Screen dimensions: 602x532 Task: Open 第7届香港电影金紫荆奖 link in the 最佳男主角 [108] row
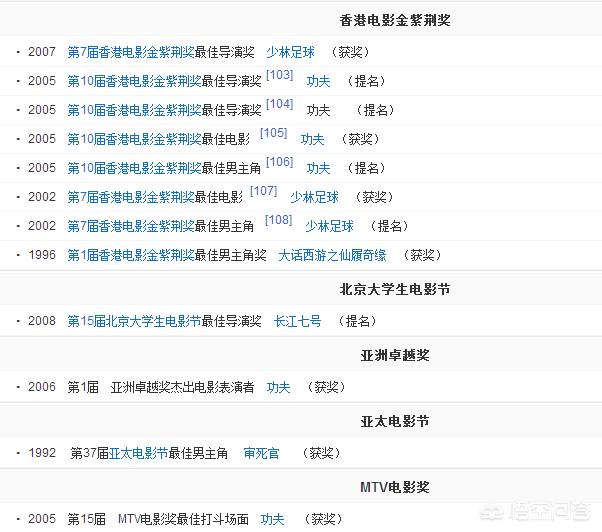click(x=131, y=226)
